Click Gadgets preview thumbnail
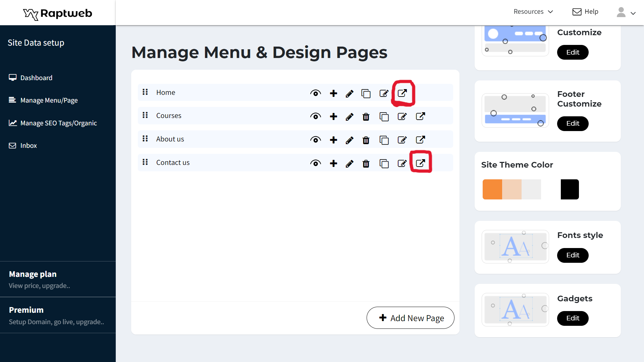 (515, 310)
